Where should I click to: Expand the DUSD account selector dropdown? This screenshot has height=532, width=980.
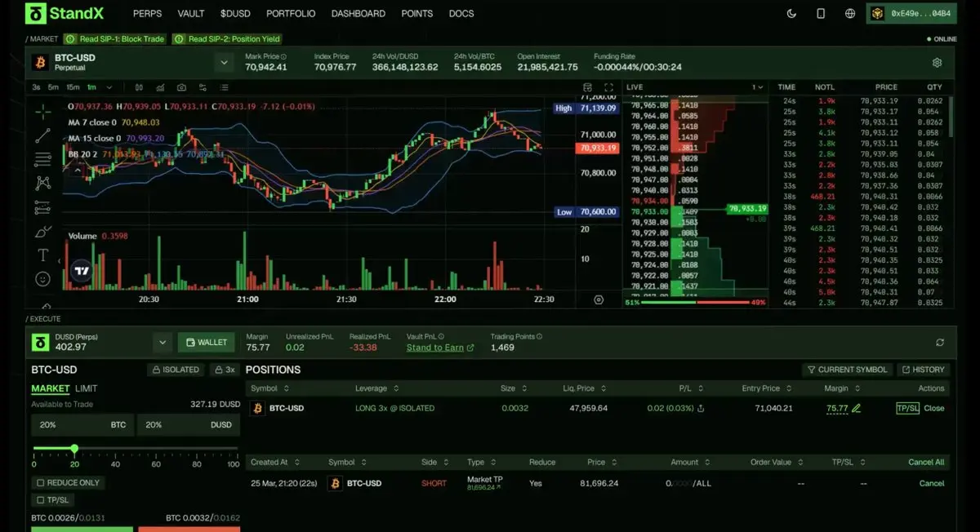tap(162, 343)
